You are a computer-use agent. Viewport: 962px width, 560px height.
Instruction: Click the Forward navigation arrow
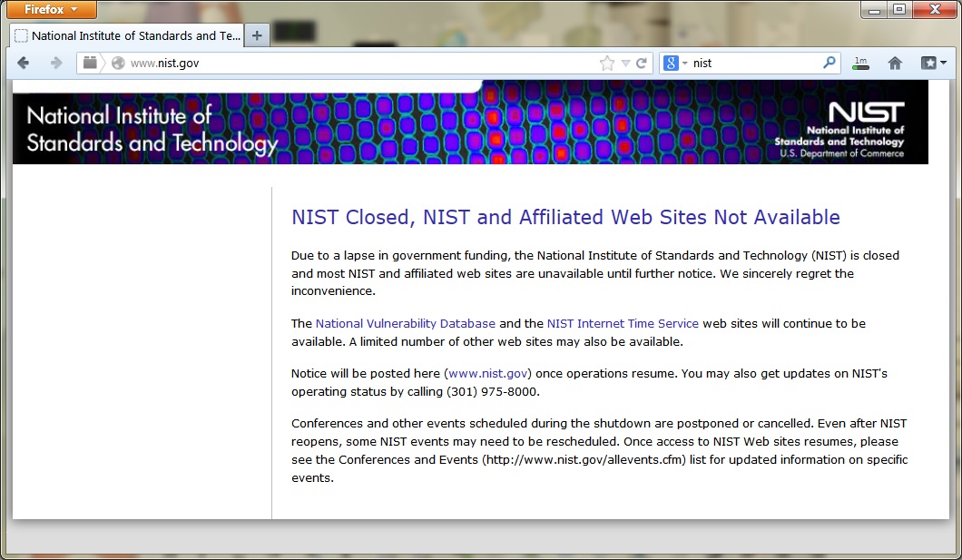[56, 63]
